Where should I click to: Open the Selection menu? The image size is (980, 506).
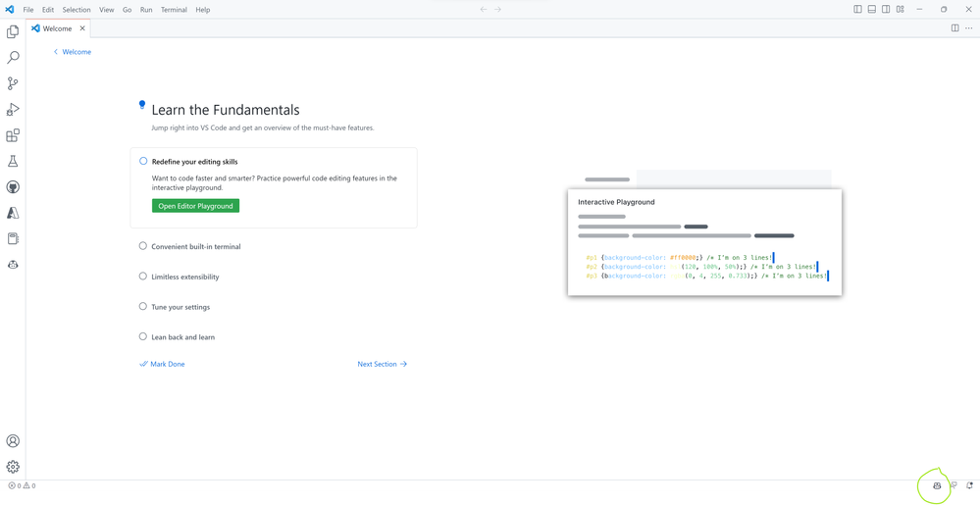77,10
